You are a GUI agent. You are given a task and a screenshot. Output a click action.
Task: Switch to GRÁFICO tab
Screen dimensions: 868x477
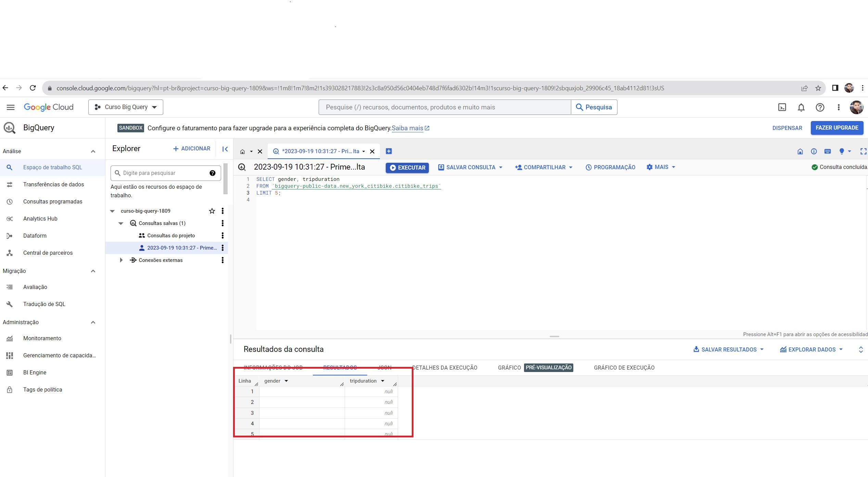coord(509,368)
